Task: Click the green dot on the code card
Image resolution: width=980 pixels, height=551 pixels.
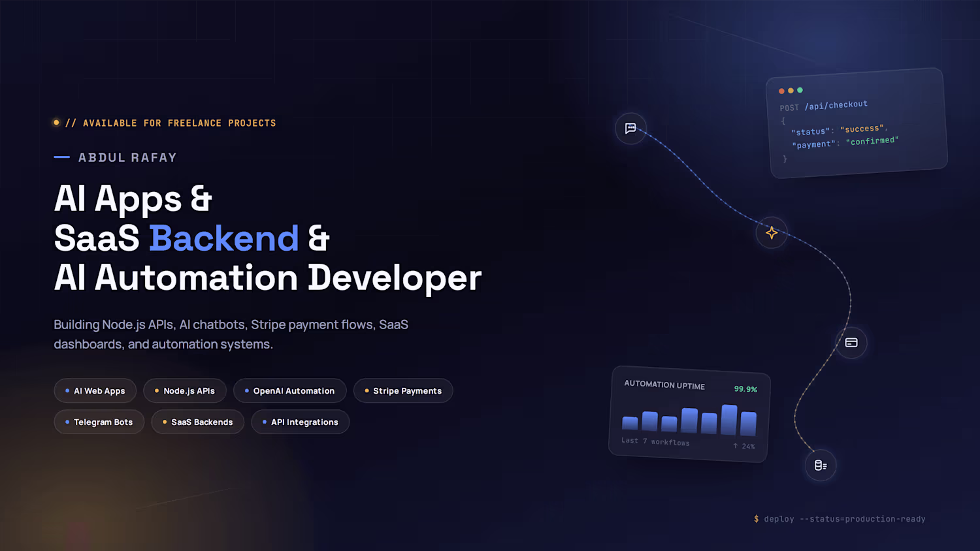Action: click(x=800, y=90)
